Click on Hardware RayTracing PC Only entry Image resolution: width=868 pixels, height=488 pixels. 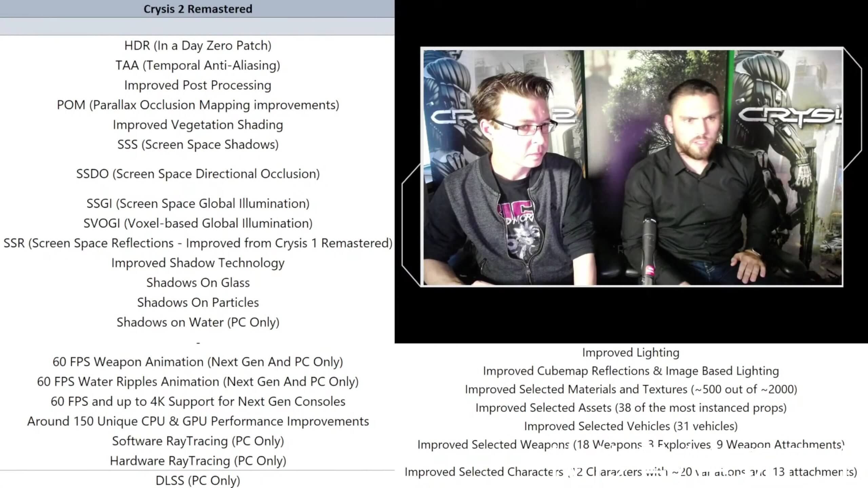pos(197,460)
